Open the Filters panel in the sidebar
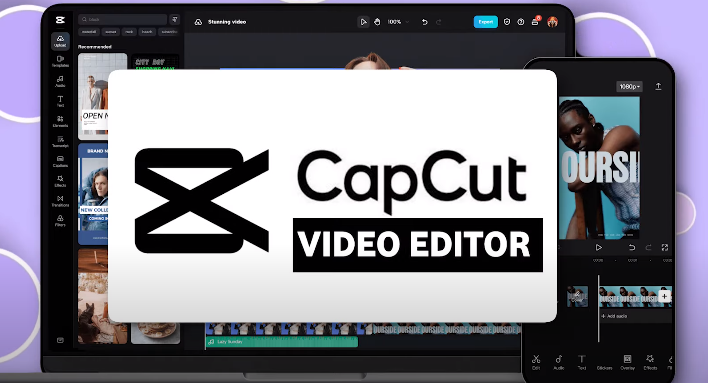The width and height of the screenshot is (708, 383). click(60, 221)
